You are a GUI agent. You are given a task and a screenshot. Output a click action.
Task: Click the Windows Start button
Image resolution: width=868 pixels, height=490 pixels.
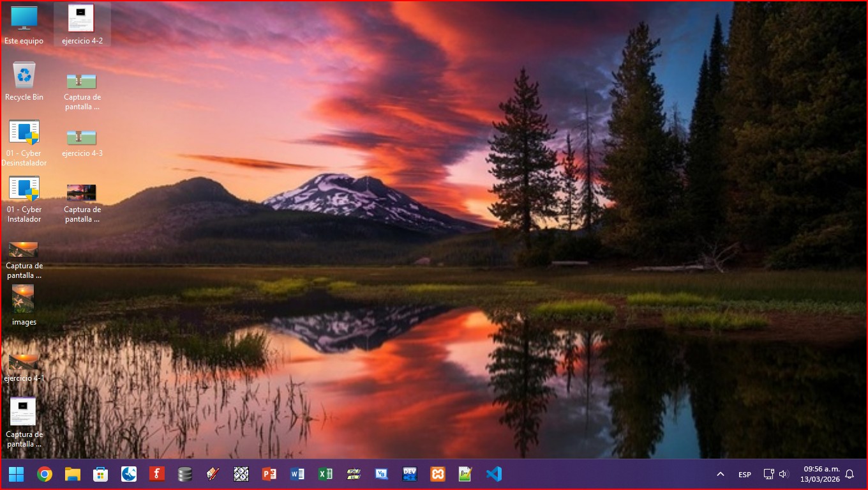(x=17, y=474)
